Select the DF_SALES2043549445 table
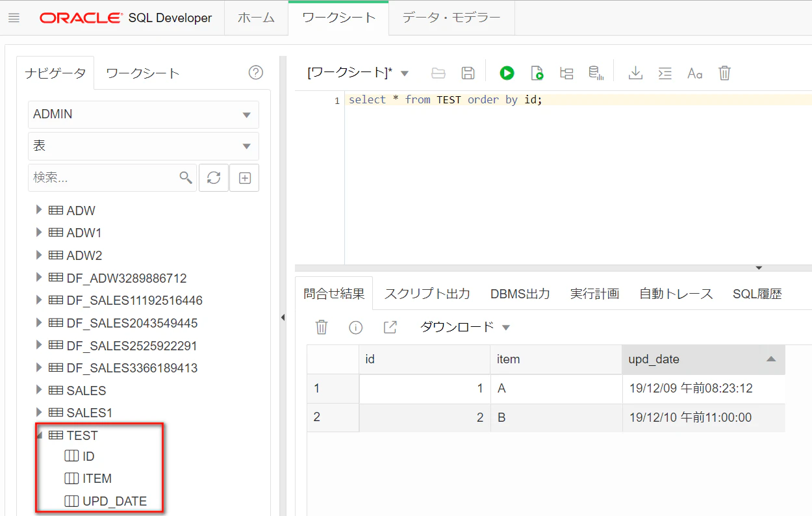812x516 pixels. (x=132, y=323)
